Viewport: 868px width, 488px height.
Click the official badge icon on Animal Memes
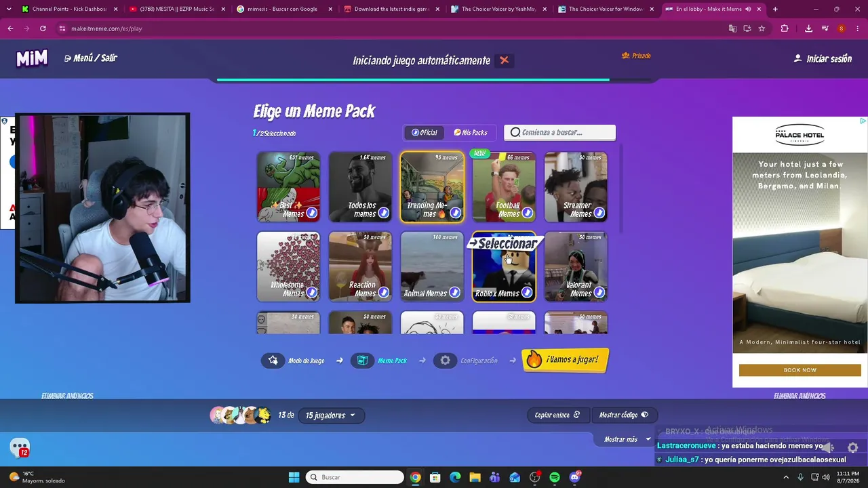pyautogui.click(x=455, y=293)
